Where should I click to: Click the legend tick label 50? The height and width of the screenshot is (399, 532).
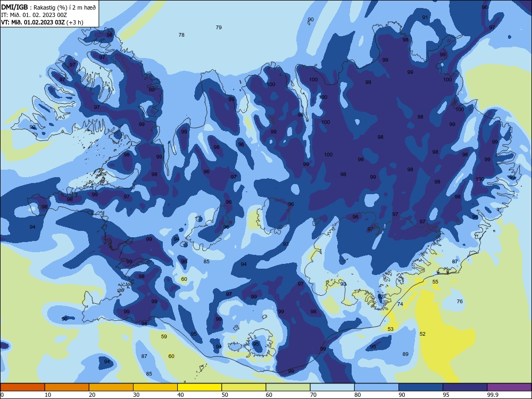click(225, 395)
